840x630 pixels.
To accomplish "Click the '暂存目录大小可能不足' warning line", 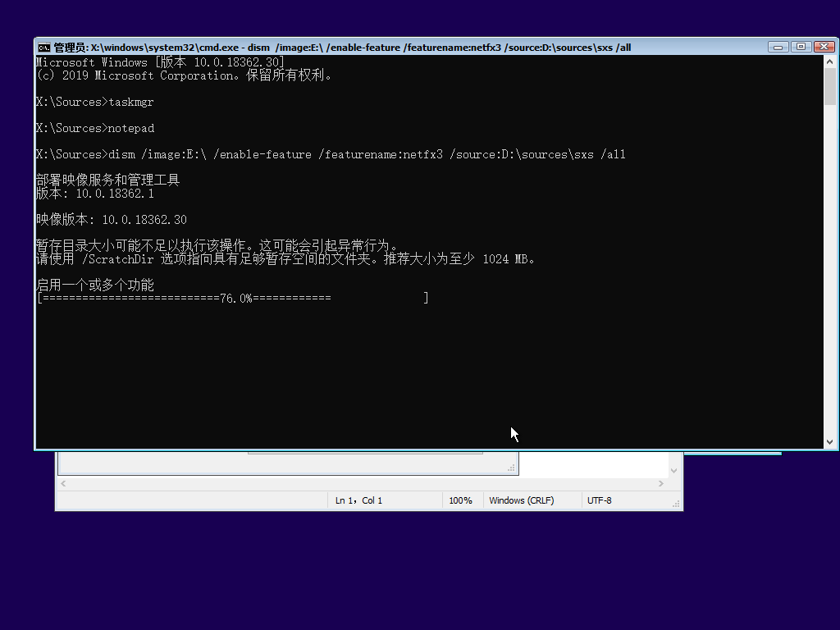I will [218, 246].
